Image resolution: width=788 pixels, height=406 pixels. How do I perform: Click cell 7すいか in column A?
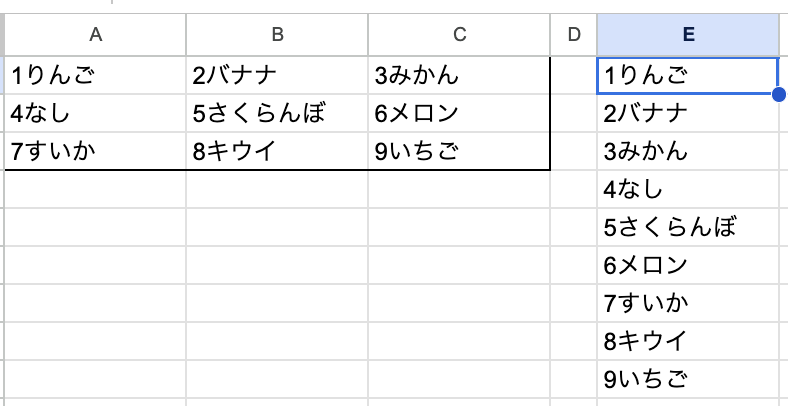point(95,151)
